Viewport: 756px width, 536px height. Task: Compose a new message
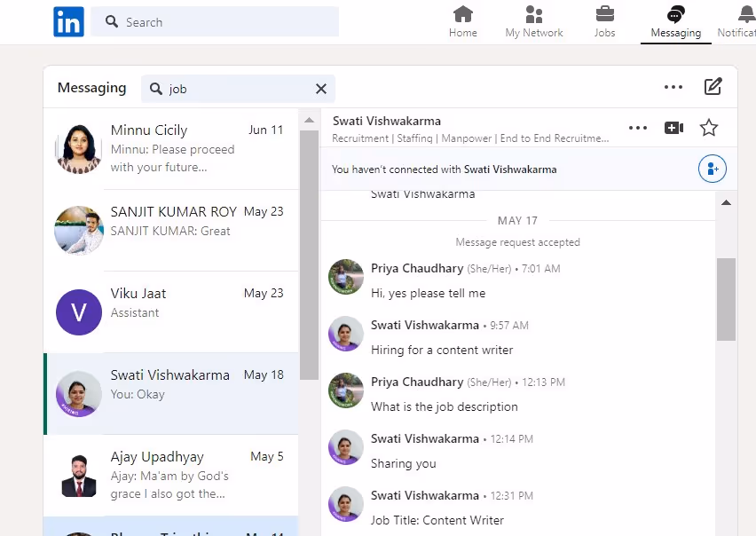[x=713, y=87]
